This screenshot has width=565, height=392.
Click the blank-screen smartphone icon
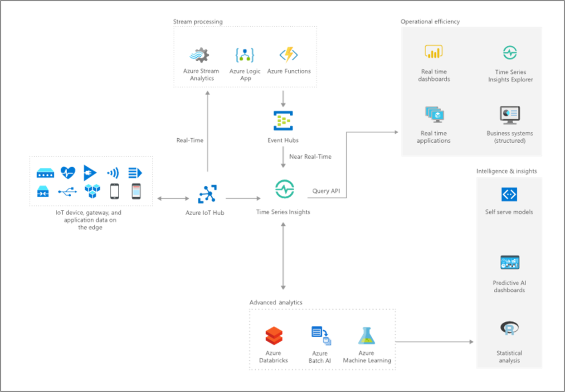pyautogui.click(x=114, y=191)
